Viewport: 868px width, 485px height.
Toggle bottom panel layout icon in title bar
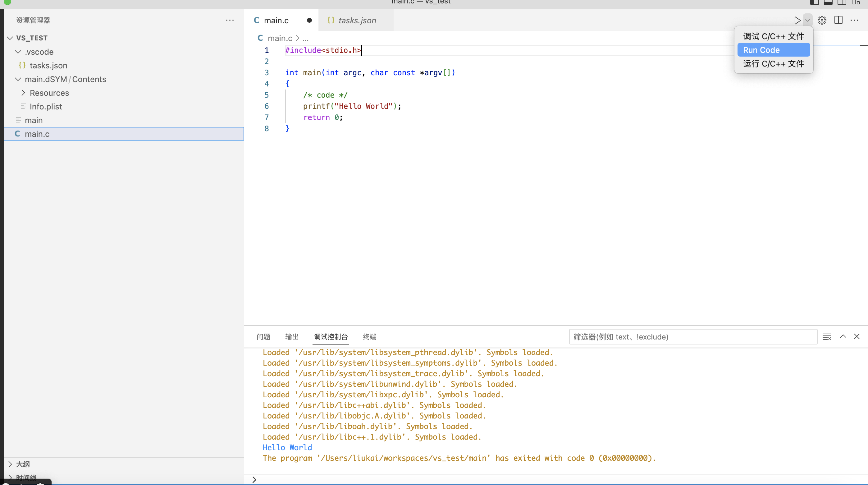[828, 2]
